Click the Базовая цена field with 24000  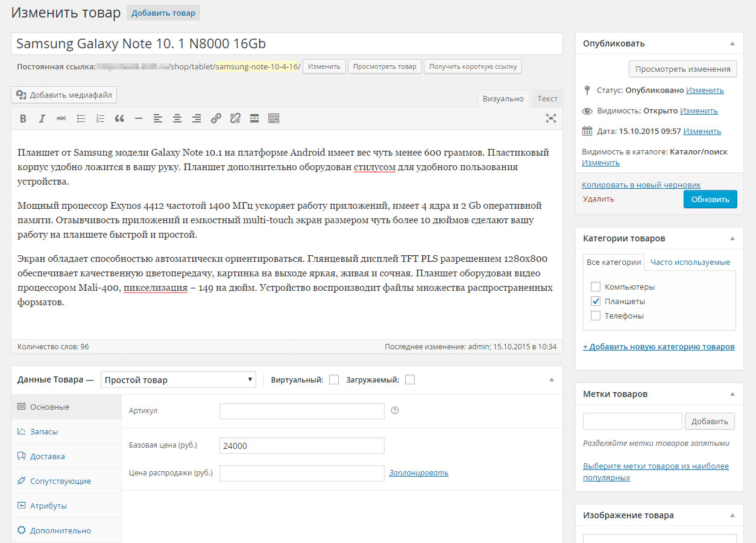[302, 446]
